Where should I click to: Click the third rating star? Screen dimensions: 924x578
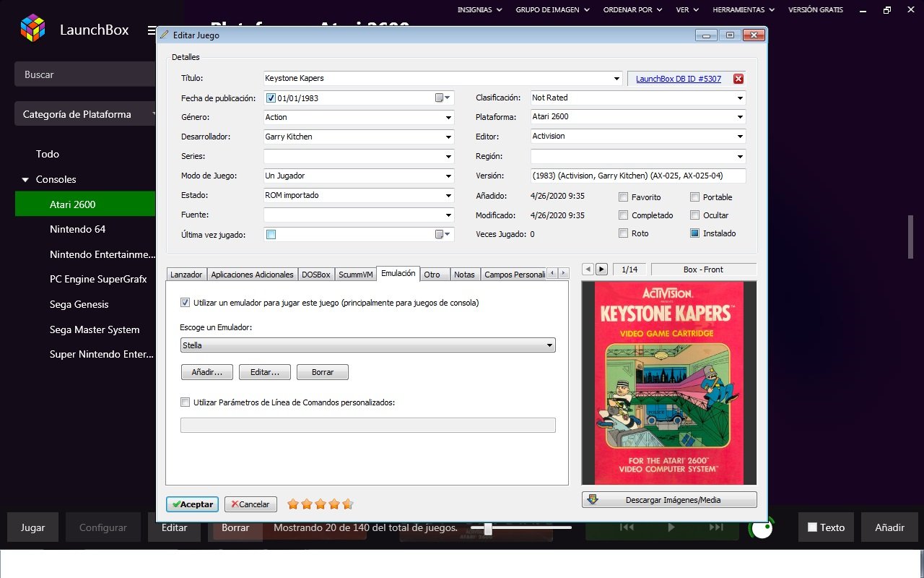(321, 504)
